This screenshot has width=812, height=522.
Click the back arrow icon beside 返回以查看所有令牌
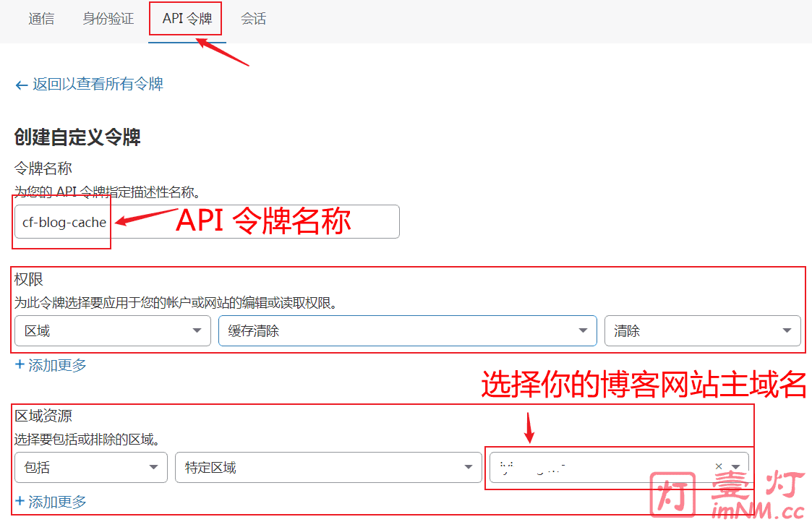21,85
